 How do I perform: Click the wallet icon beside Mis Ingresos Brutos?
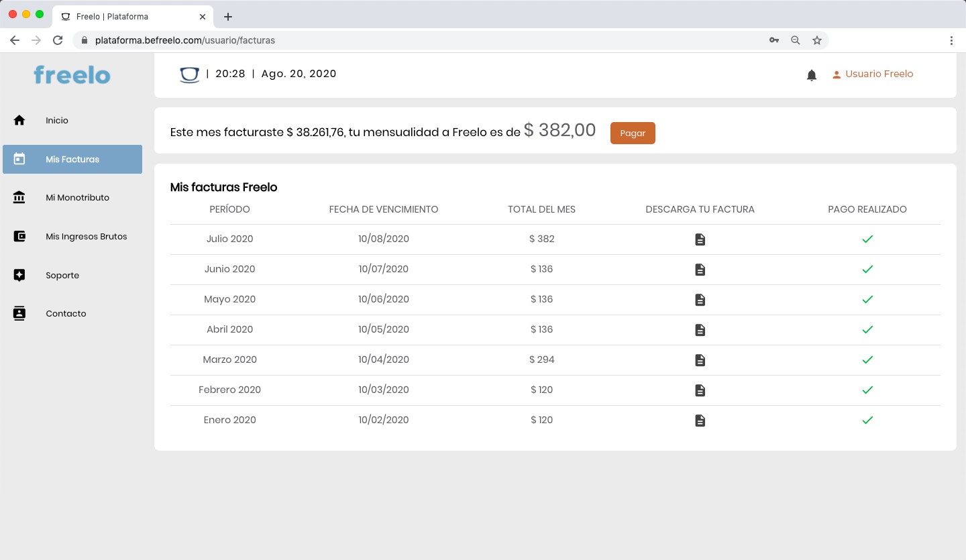point(19,236)
